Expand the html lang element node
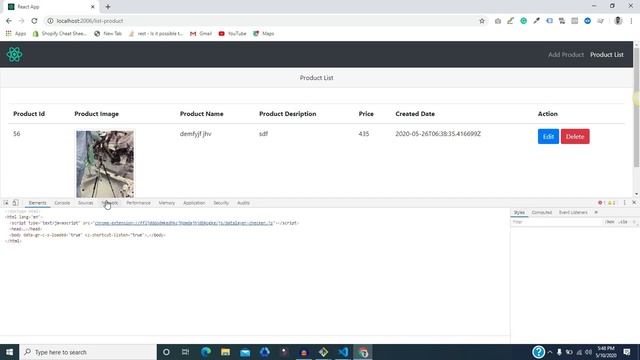Image resolution: width=640 pixels, height=360 pixels. pos(23,217)
